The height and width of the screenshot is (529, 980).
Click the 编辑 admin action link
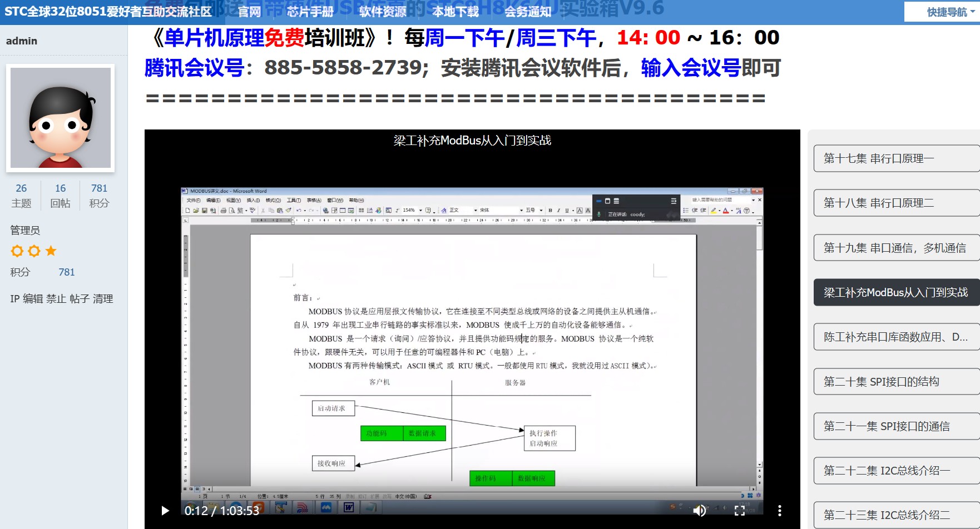33,299
